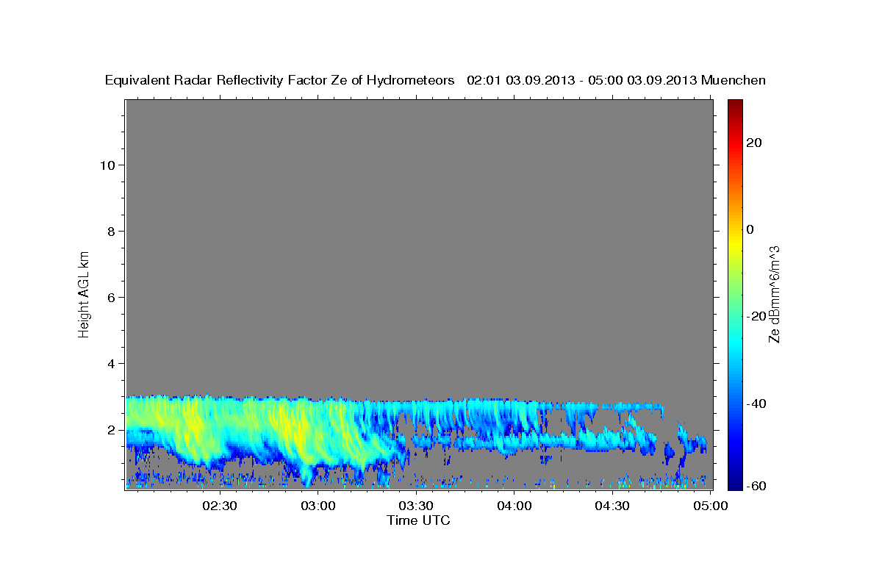Click the height tick label 8
The image size is (882, 588).
pyautogui.click(x=111, y=231)
